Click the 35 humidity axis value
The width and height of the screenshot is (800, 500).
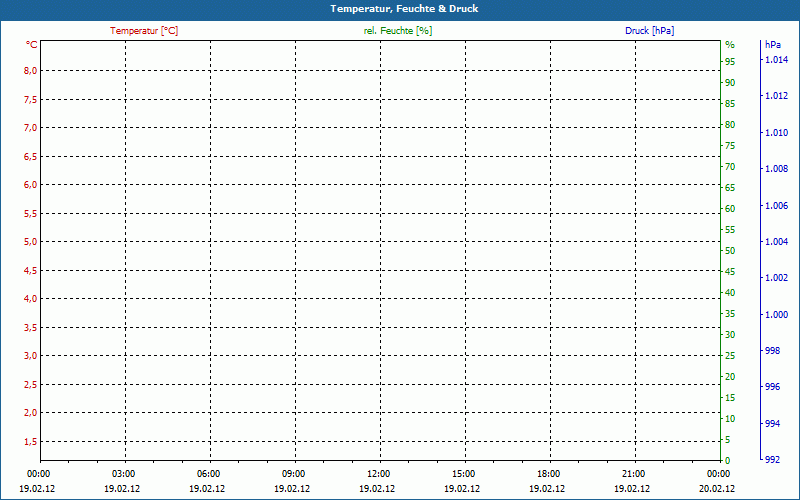[x=730, y=314]
